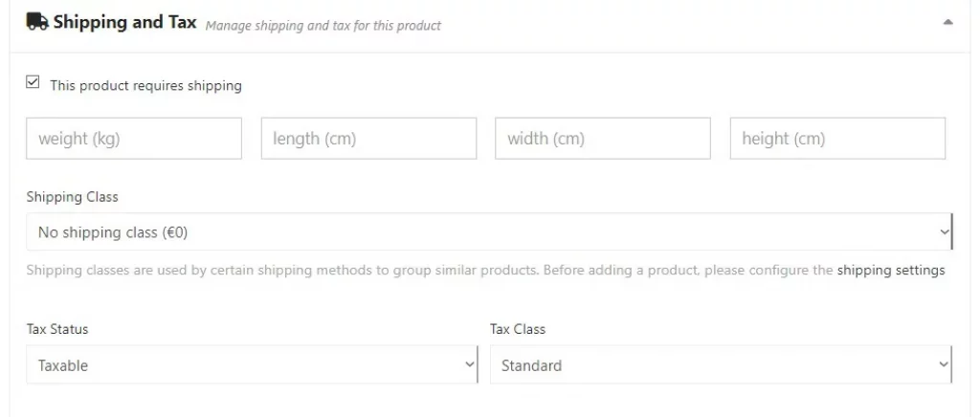Viewport: 980px width, 417px height.
Task: Click the length (cm) field
Action: 368,139
